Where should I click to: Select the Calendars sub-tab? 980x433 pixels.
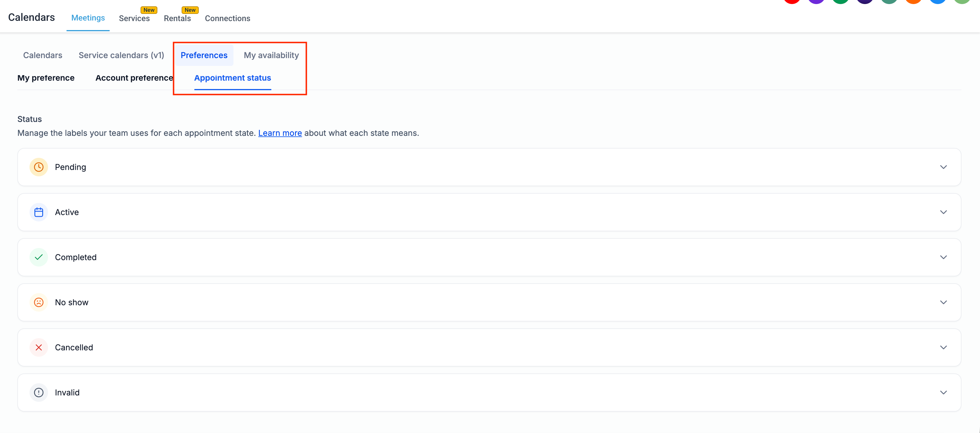point(43,55)
